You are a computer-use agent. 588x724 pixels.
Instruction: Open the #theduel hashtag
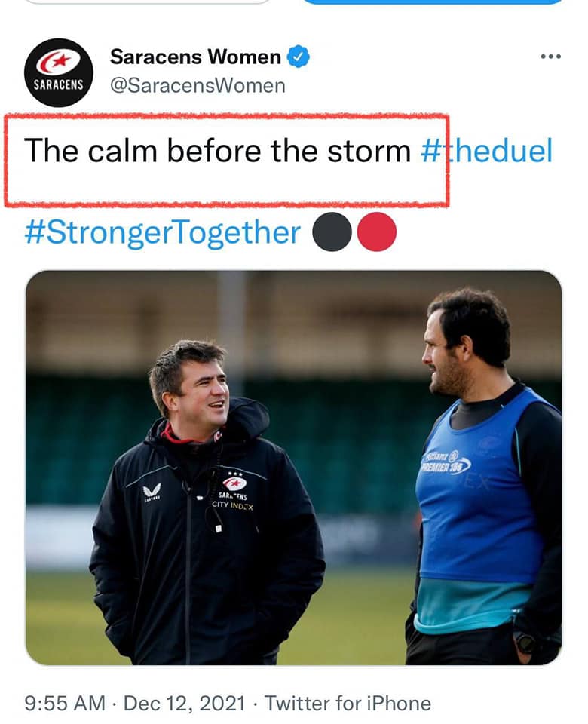click(486, 151)
